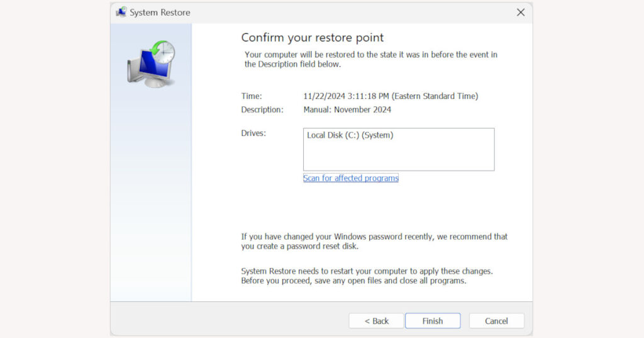Image resolution: width=644 pixels, height=338 pixels.
Task: Select Local Disk (C:) (System) in Drives list
Action: pos(350,135)
